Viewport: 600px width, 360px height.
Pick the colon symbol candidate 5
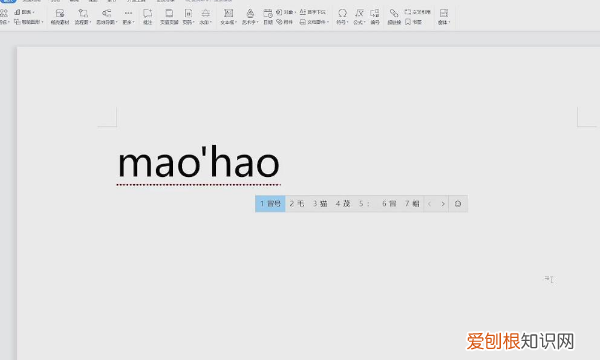point(364,204)
